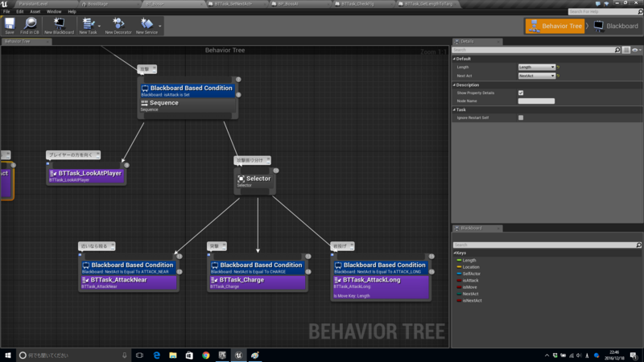Select the Selector node

(254, 181)
